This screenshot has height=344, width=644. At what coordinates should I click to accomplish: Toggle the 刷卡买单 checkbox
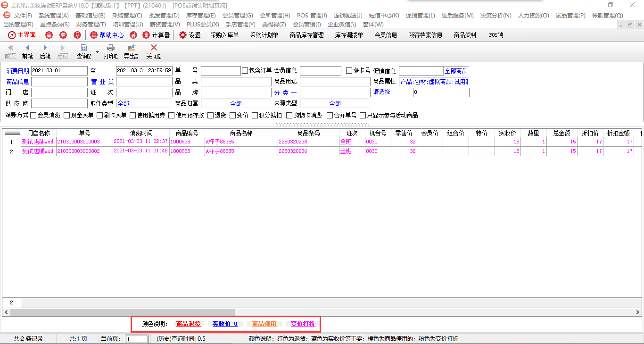click(x=100, y=115)
